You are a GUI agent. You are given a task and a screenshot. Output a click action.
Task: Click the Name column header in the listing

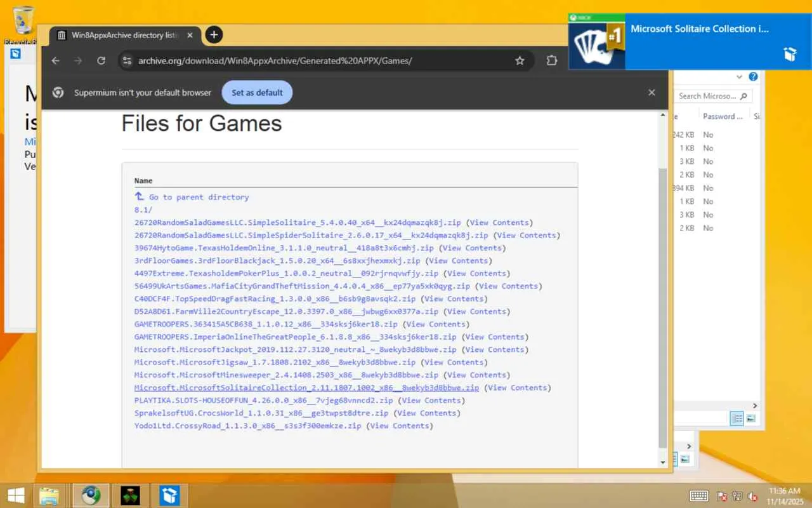point(143,181)
